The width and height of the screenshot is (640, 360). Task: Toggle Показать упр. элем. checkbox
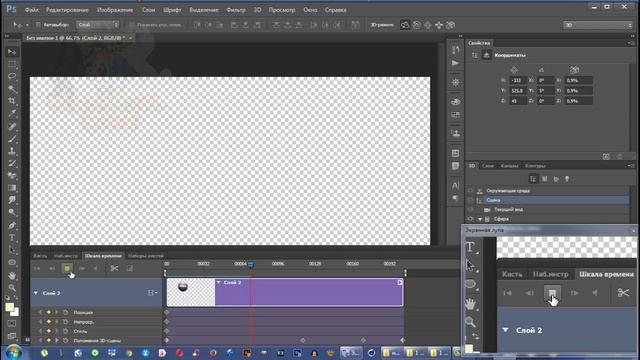point(132,25)
